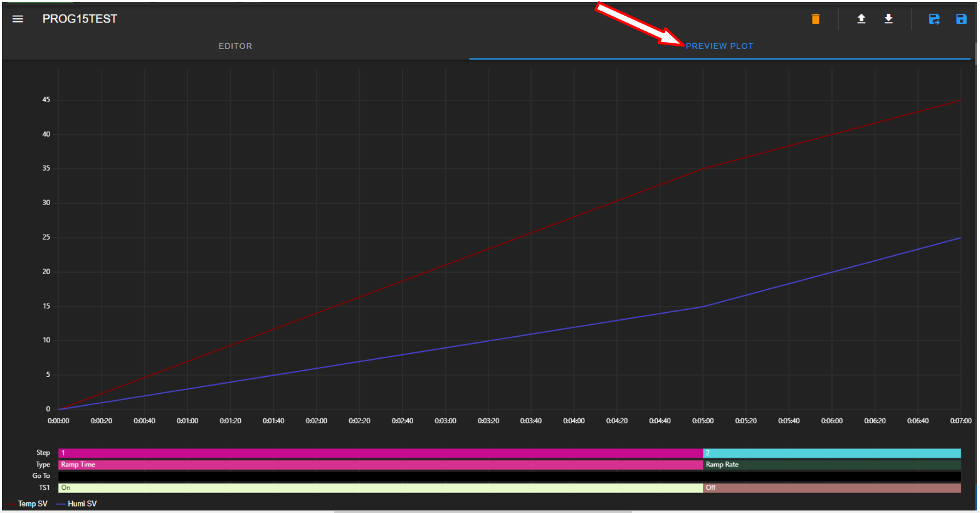Click the 0:00:00 time axis label
This screenshot has height=513, width=980.
click(58, 421)
